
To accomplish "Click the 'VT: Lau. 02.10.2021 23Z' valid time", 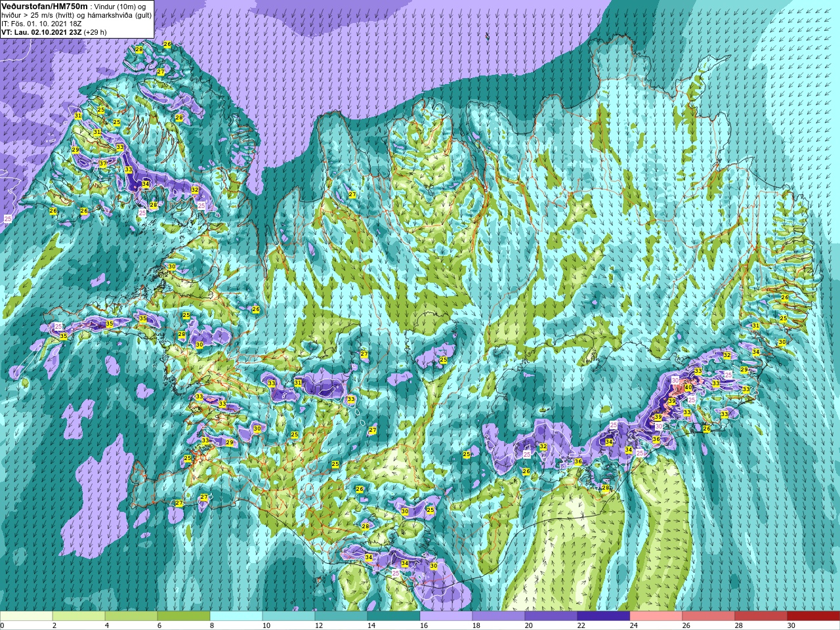I will pos(41,32).
